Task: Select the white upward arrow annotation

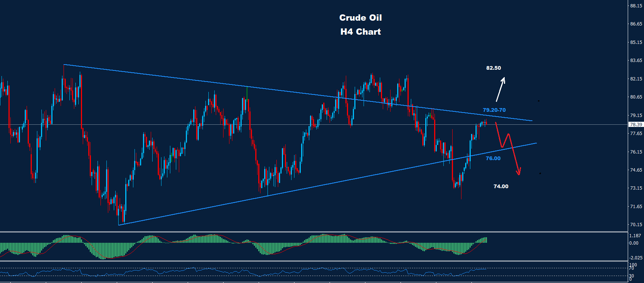Action: 500,89
